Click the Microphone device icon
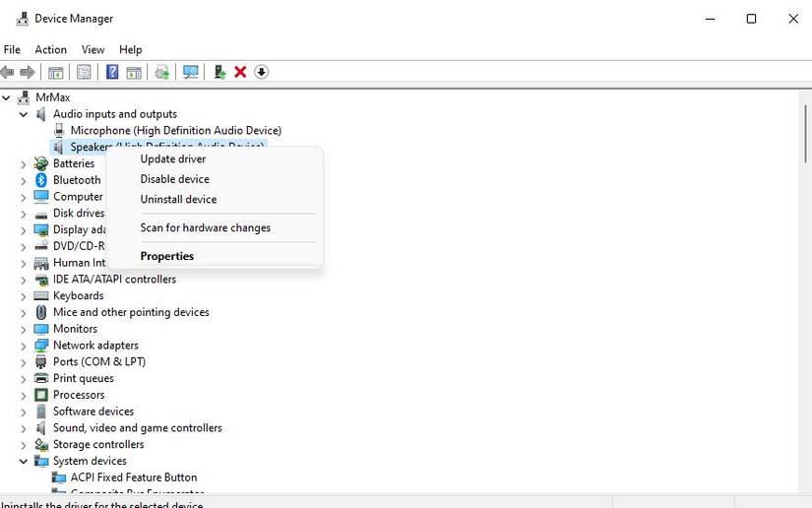Viewport: 812px width, 508px height. [x=59, y=131]
